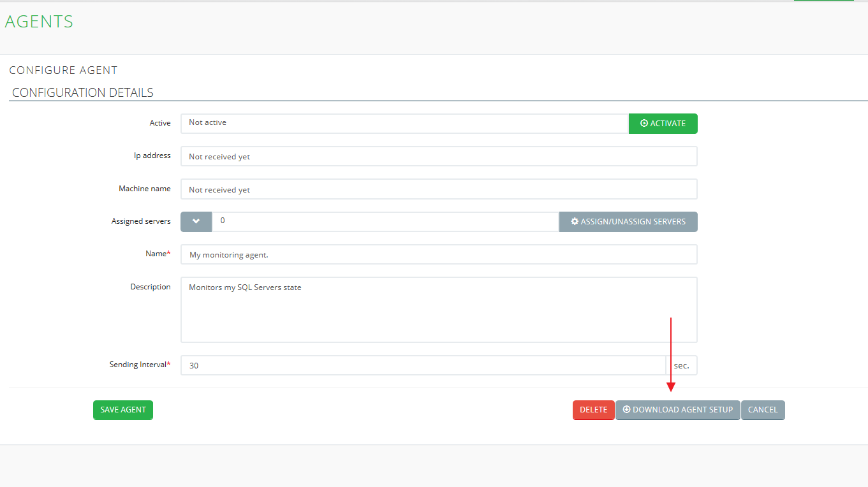Download the agent setup file
The width and height of the screenshot is (868, 487).
coord(678,410)
